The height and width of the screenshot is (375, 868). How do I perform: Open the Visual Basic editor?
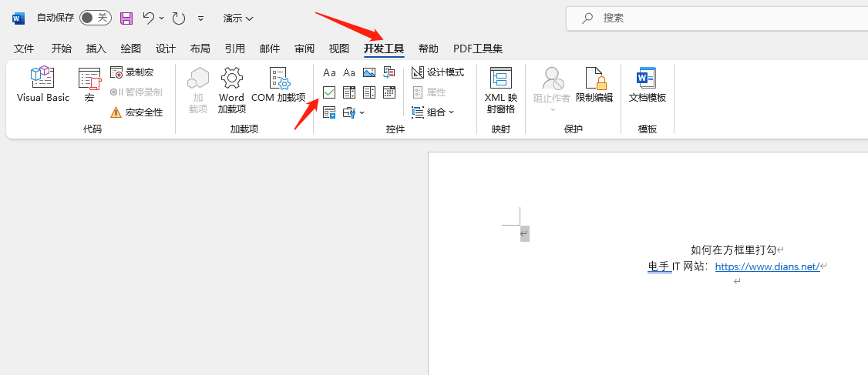[x=43, y=84]
